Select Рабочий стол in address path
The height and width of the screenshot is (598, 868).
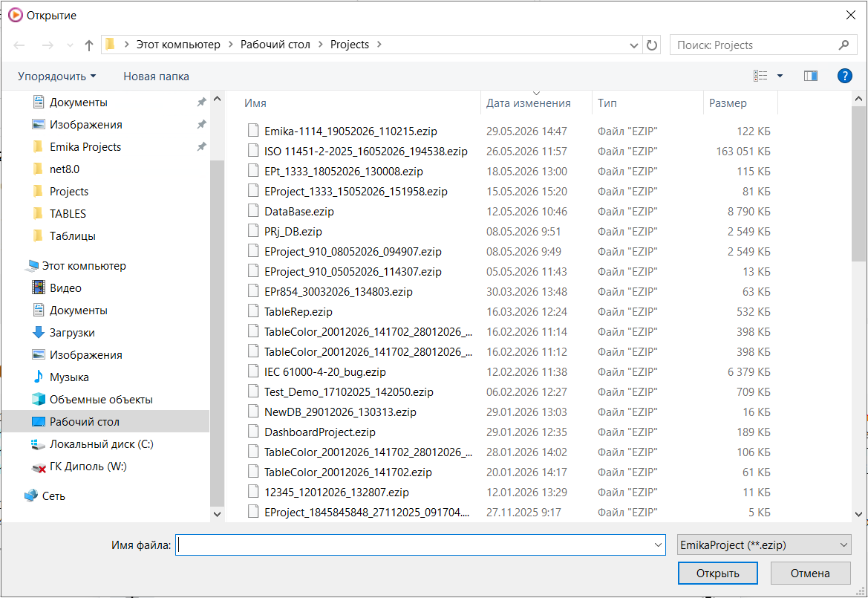(x=275, y=45)
